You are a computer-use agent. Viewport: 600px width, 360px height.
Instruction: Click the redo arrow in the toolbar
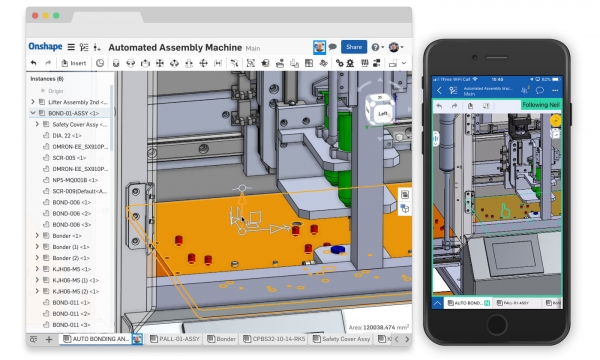pos(48,63)
